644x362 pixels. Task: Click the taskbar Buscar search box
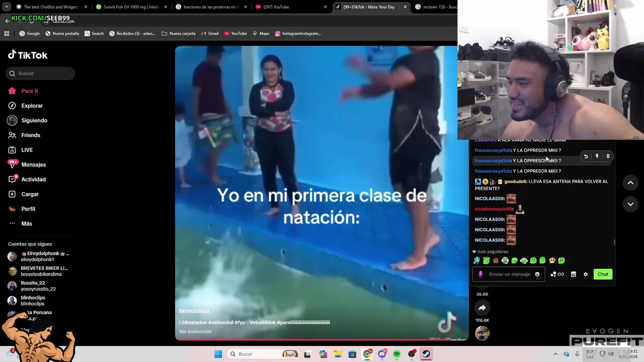click(264, 354)
